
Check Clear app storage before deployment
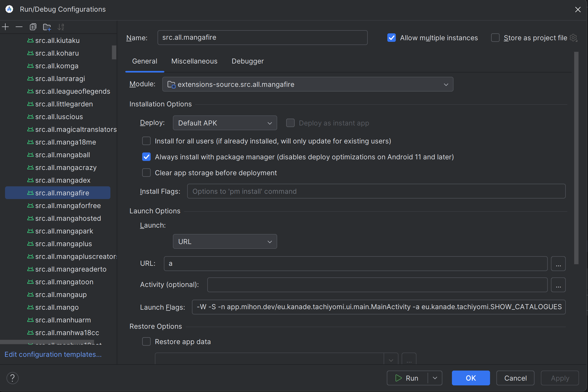point(146,173)
